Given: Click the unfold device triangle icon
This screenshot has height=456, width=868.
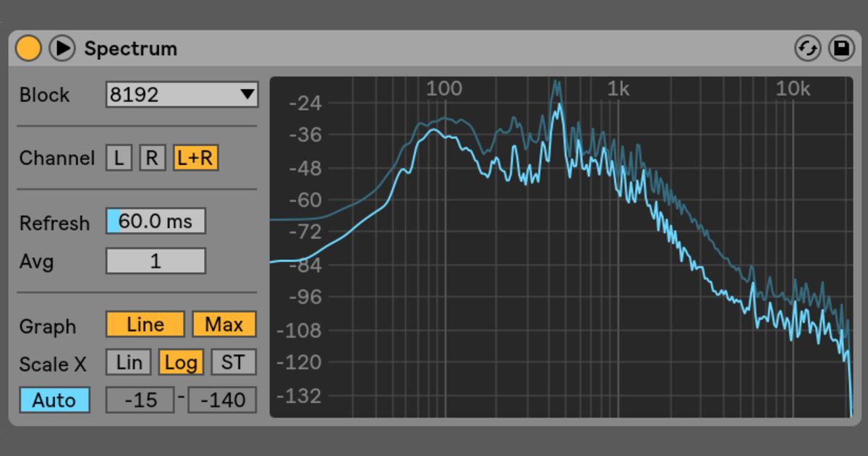Looking at the screenshot, I should [x=62, y=48].
